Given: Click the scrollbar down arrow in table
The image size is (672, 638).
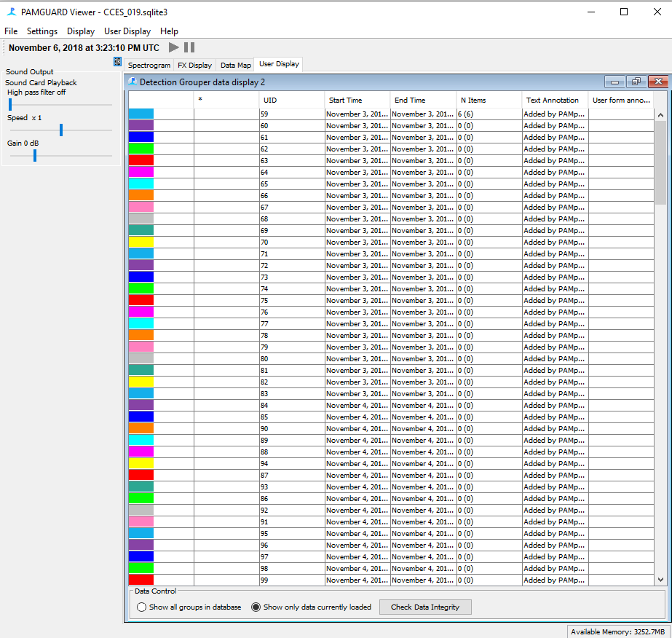Looking at the screenshot, I should click(660, 579).
